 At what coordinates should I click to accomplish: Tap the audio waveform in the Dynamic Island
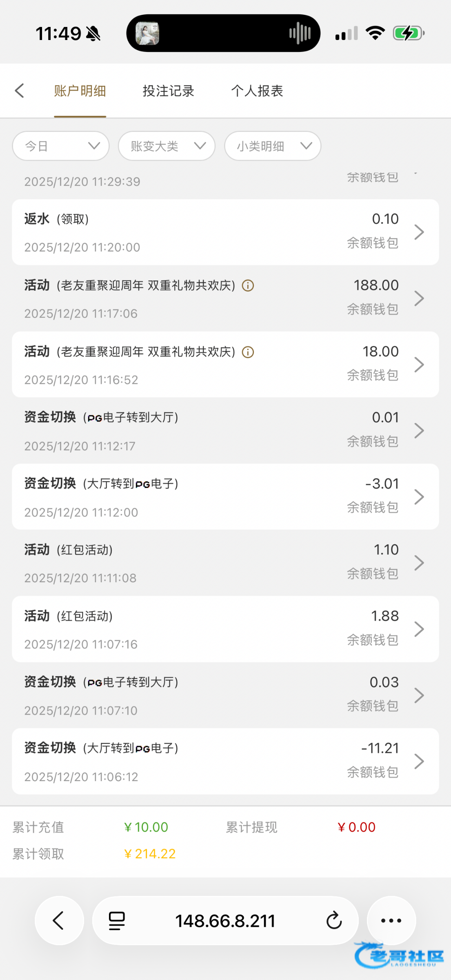300,33
